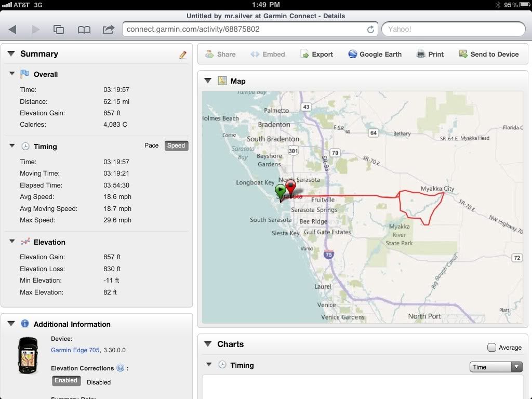Tap the Safari back arrow

click(x=13, y=30)
